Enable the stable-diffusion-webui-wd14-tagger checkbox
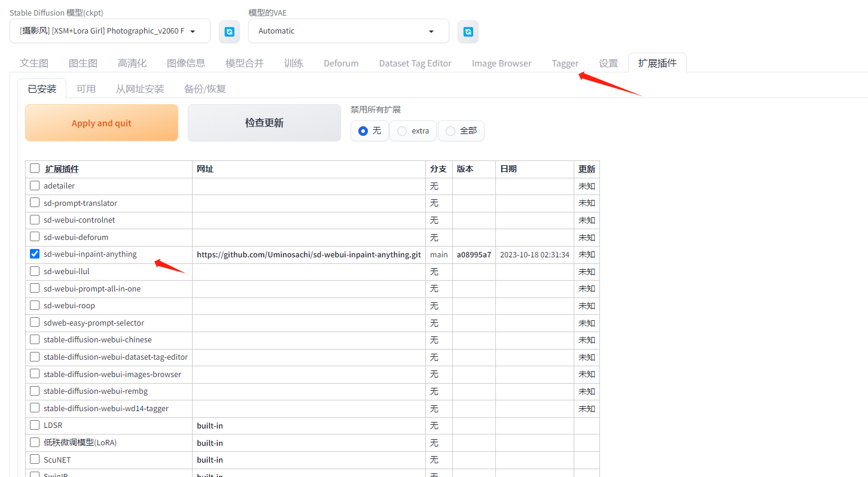 click(35, 408)
